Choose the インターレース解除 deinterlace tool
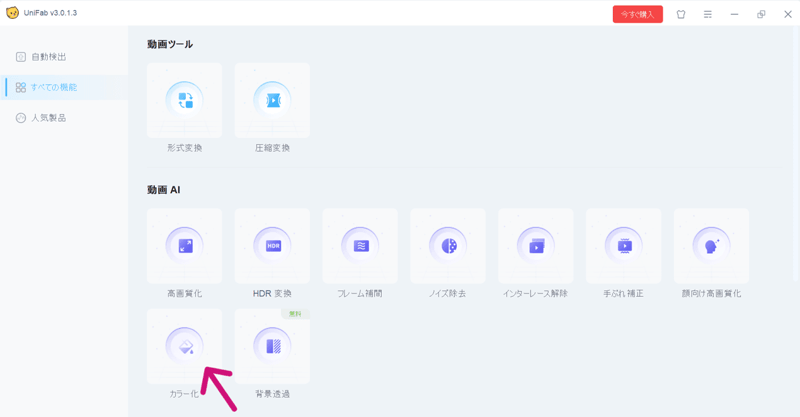This screenshot has height=417, width=800. point(536,246)
